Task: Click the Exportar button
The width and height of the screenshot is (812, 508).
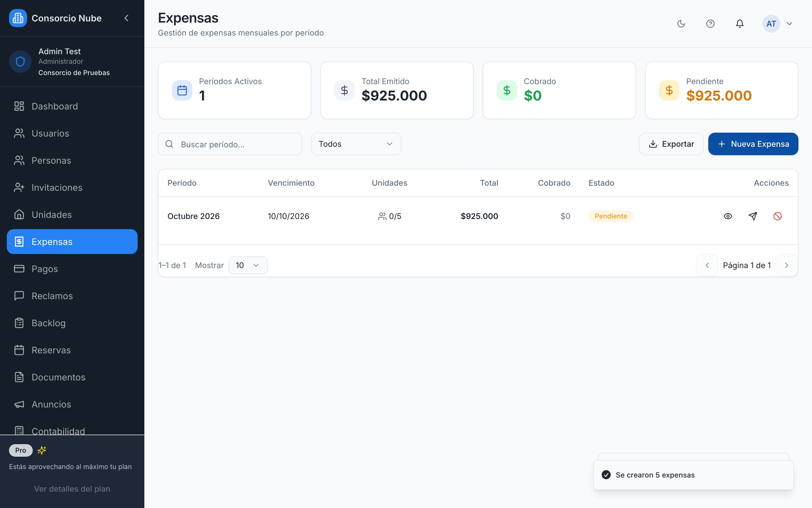Action: (x=671, y=144)
